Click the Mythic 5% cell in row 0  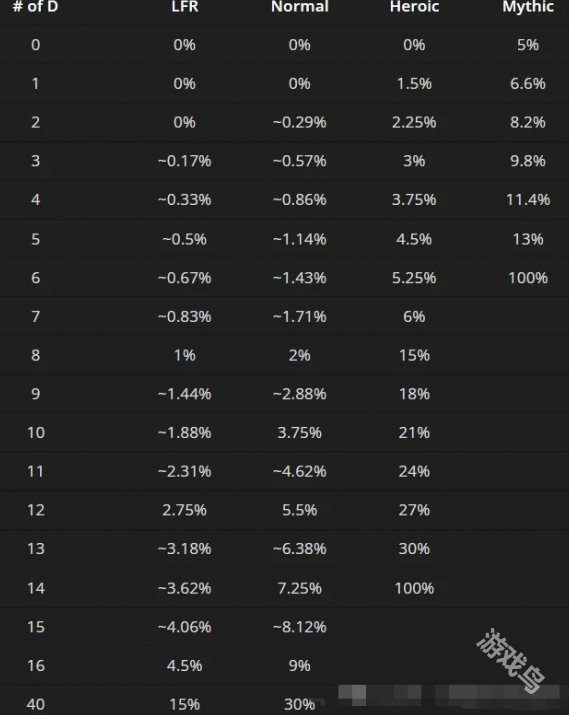(x=528, y=45)
